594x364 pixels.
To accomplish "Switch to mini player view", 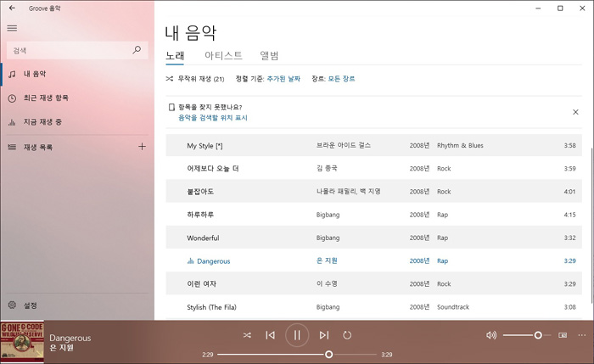I will pyautogui.click(x=563, y=335).
